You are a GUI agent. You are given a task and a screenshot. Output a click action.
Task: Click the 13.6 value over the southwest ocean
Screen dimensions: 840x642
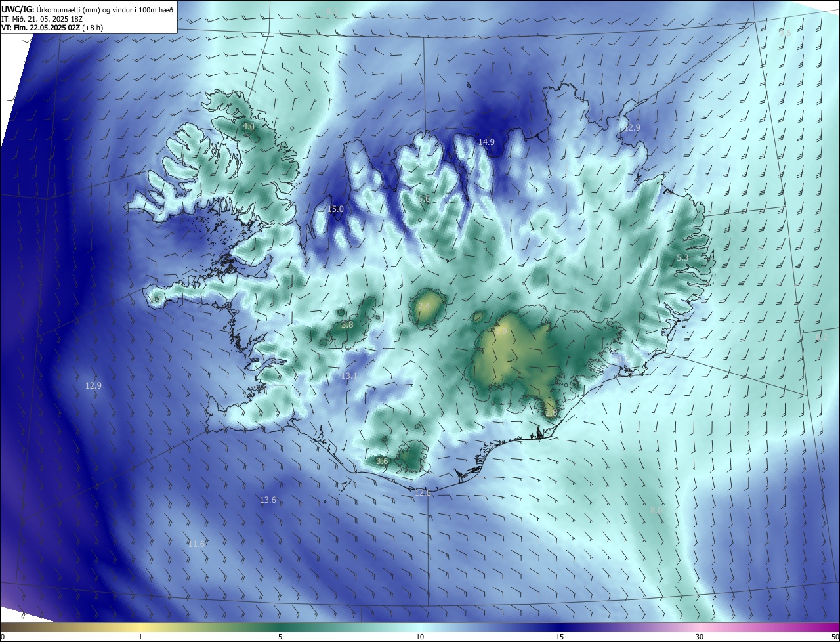click(268, 500)
